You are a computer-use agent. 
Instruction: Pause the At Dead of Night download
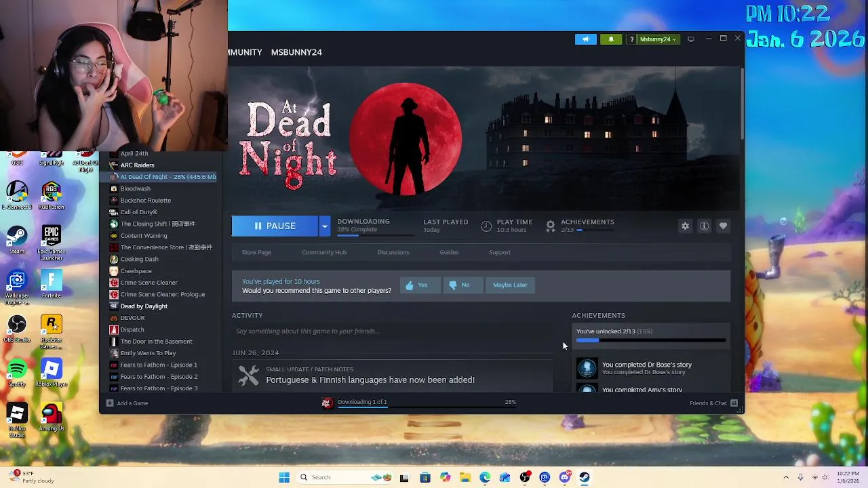point(275,226)
